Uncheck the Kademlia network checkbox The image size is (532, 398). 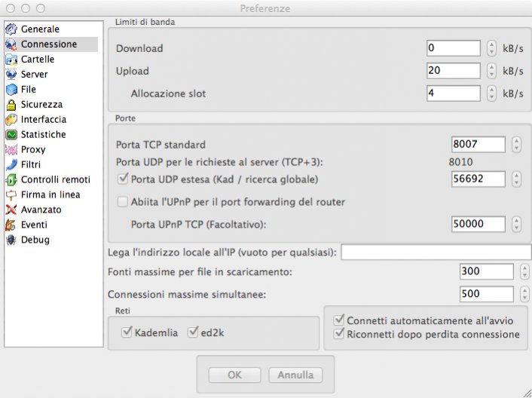tap(126, 332)
